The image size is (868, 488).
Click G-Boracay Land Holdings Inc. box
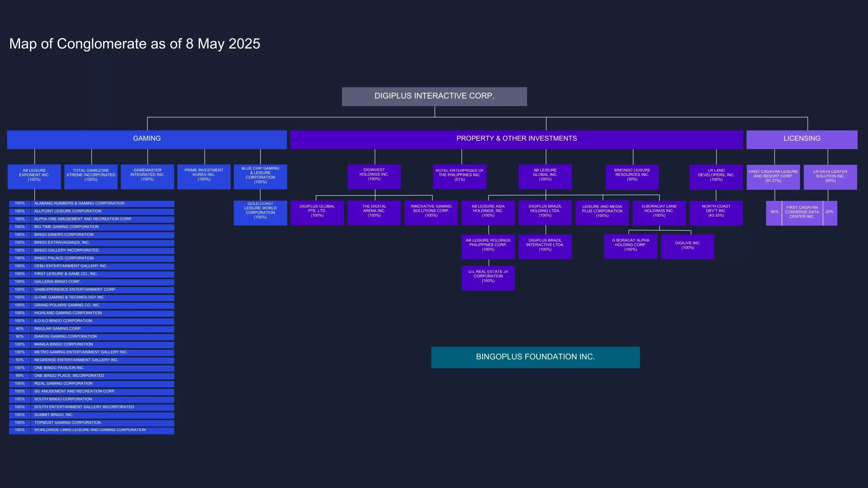659,213
